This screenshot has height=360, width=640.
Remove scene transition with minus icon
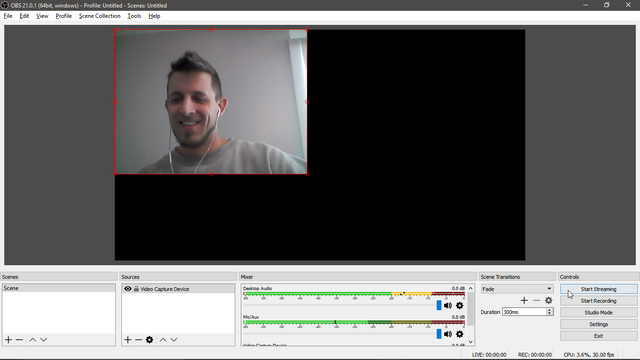tap(536, 300)
